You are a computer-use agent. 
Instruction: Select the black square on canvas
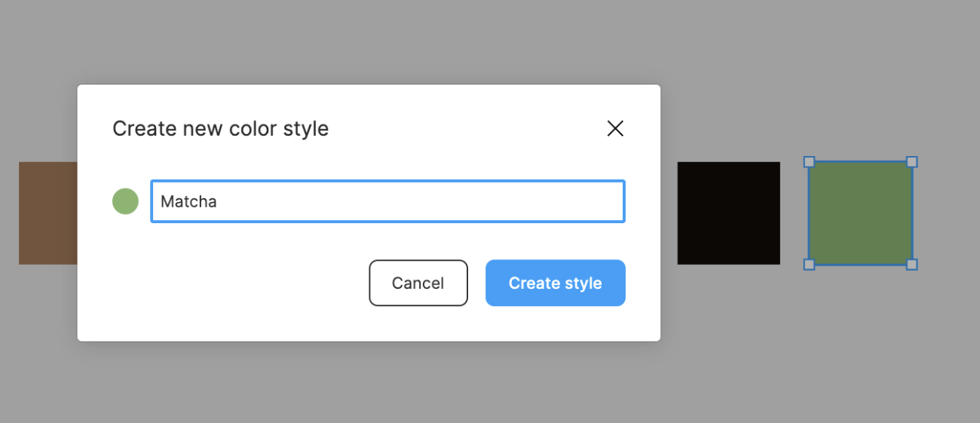pos(728,213)
